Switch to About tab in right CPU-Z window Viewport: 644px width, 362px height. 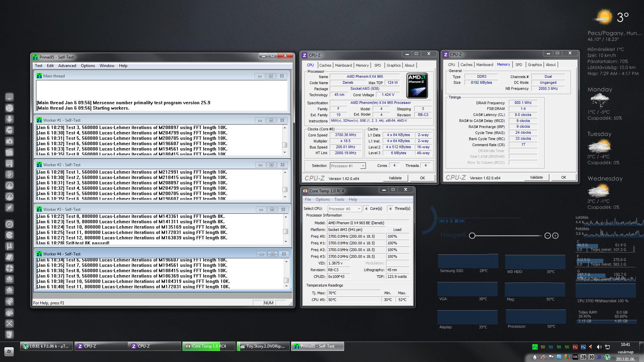click(550, 65)
